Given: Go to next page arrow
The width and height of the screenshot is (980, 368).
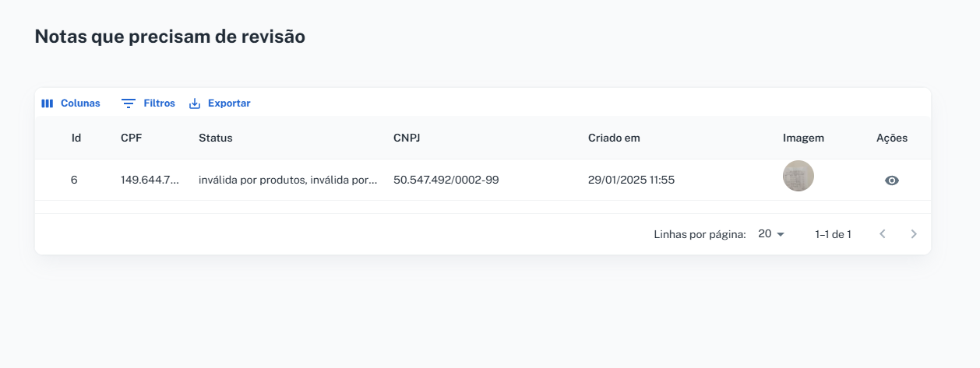Looking at the screenshot, I should click(x=914, y=234).
